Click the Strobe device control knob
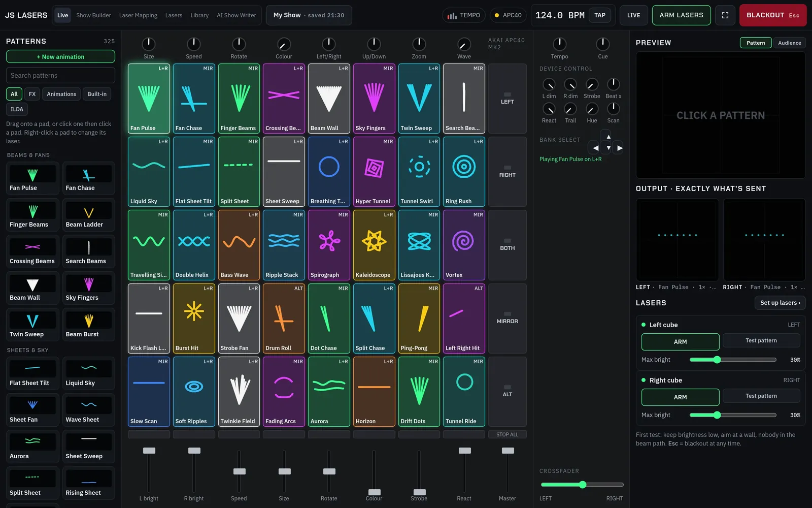The height and width of the screenshot is (508, 812). (592, 84)
